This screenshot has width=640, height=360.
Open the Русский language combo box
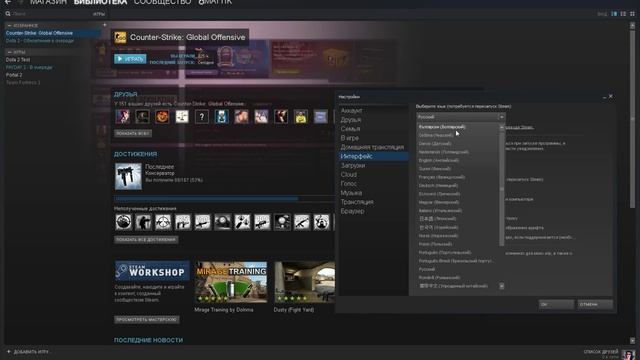(x=460, y=117)
